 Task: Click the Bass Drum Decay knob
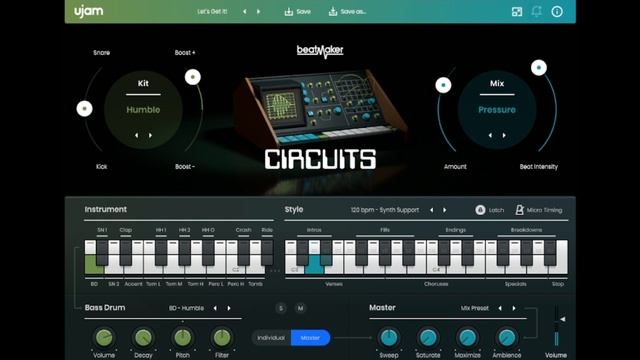click(x=143, y=338)
